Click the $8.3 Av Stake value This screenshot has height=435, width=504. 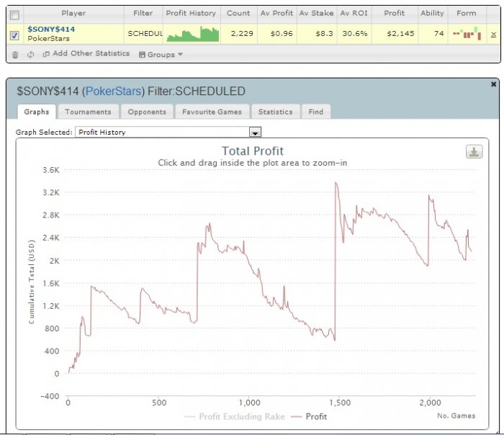click(x=324, y=33)
